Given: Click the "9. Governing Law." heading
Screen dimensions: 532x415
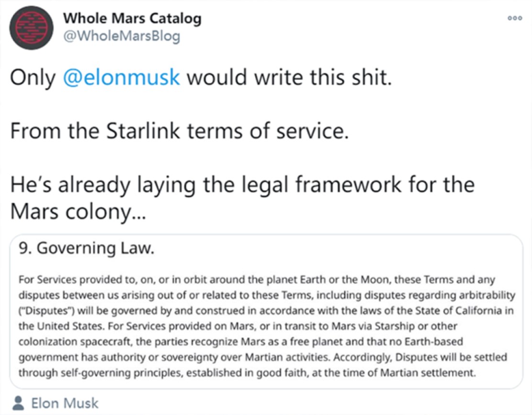Looking at the screenshot, I should click(x=87, y=248).
